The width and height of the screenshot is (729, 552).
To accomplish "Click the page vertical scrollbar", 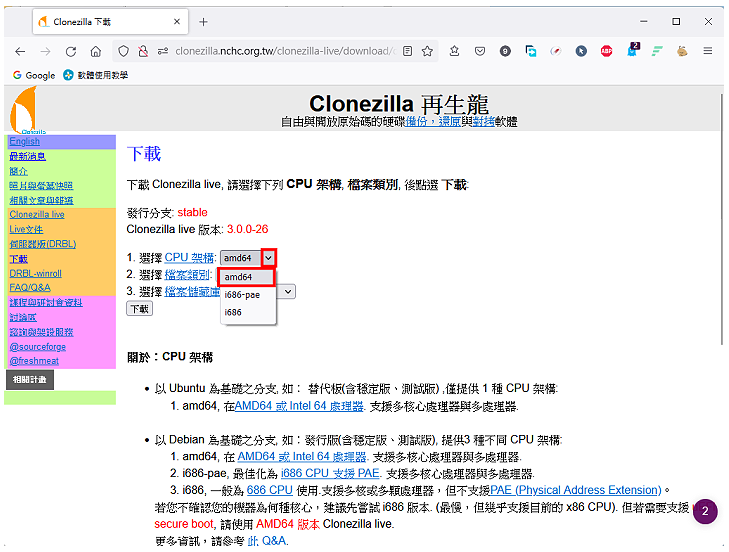I will pos(722,219).
